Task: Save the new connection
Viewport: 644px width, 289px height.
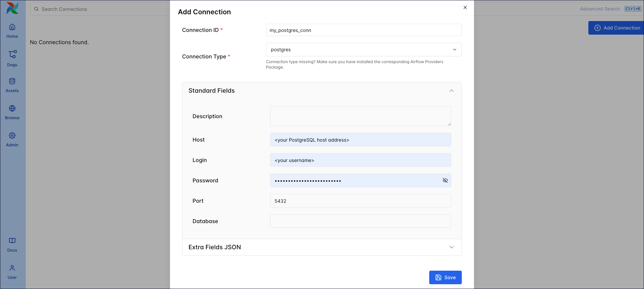Action: tap(445, 277)
